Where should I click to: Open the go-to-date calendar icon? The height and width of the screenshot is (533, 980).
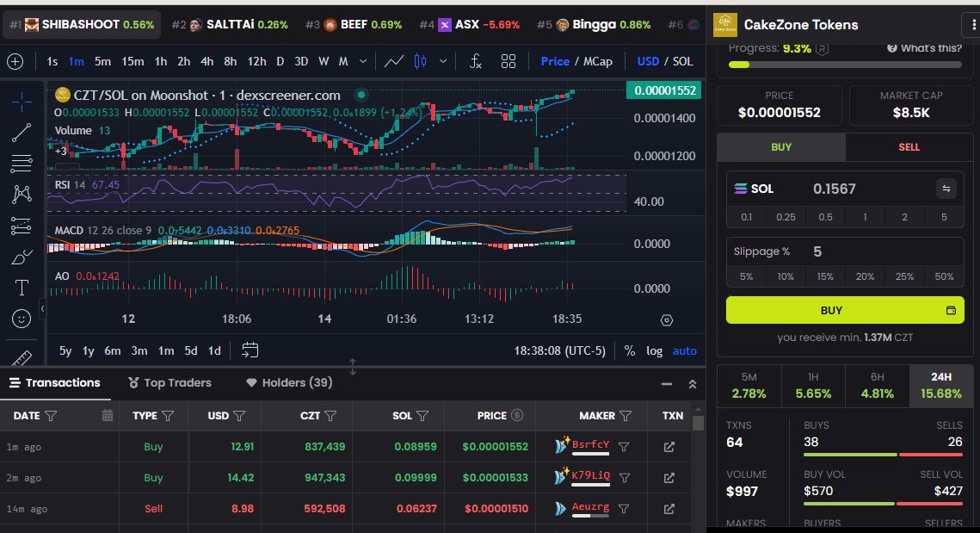250,350
